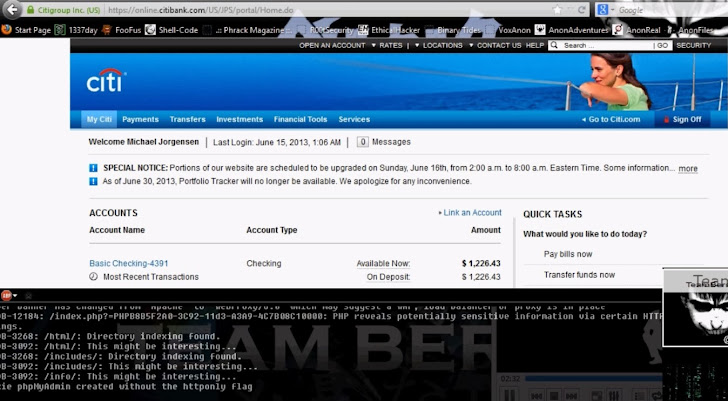
Task: Skip to previous track in media player
Action: pyautogui.click(x=537, y=396)
